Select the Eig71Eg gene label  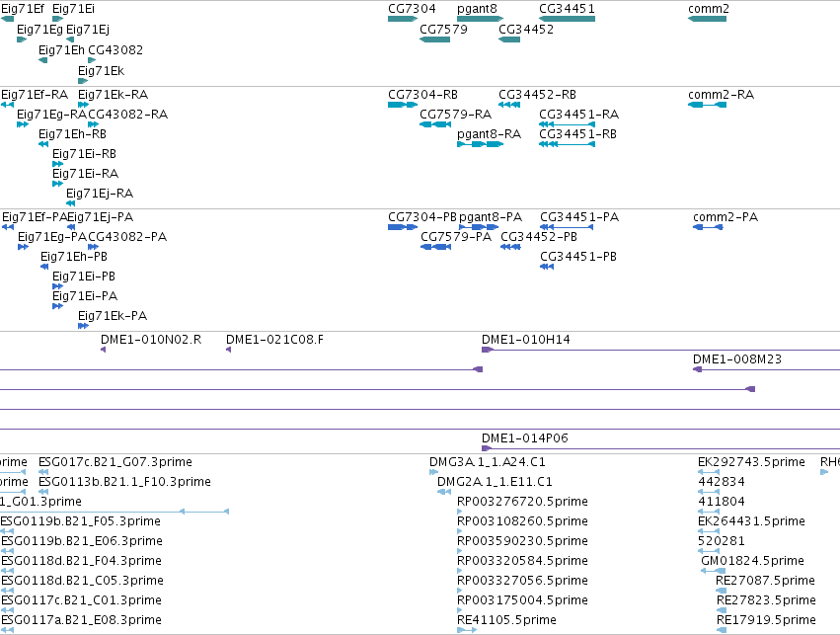[39, 30]
